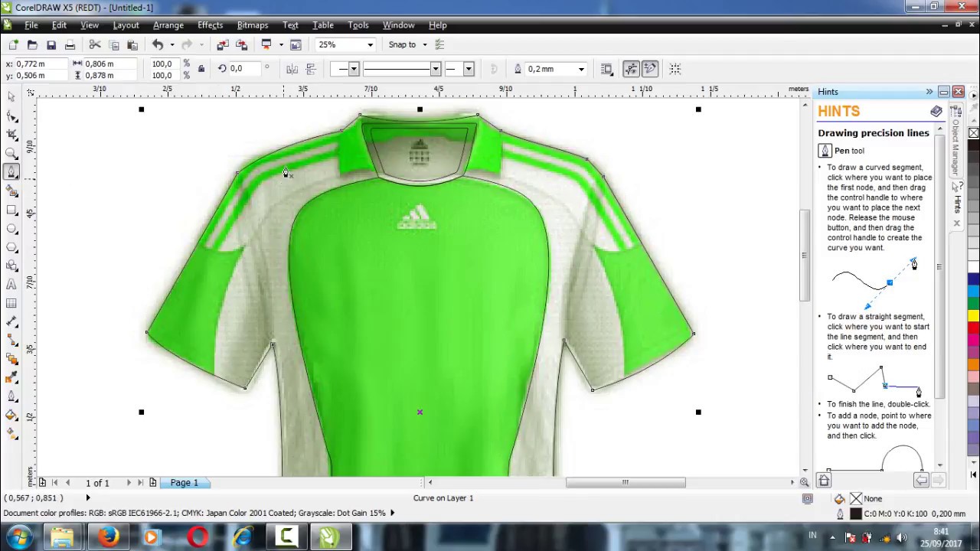Click the No Color X swatch
Viewport: 980px width, 551px height.
[973, 133]
